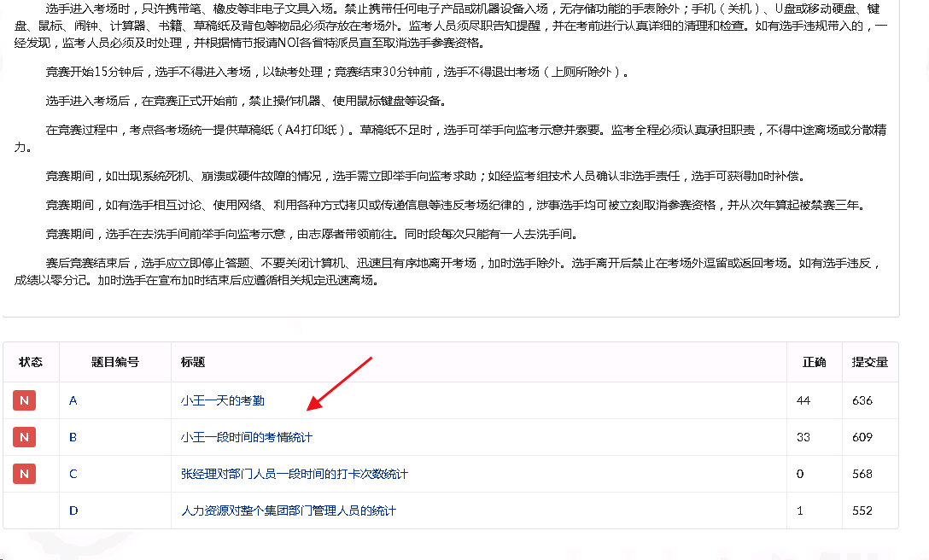This screenshot has width=929, height=560.
Task: Click the red N status badge for problem A
Action: point(24,400)
